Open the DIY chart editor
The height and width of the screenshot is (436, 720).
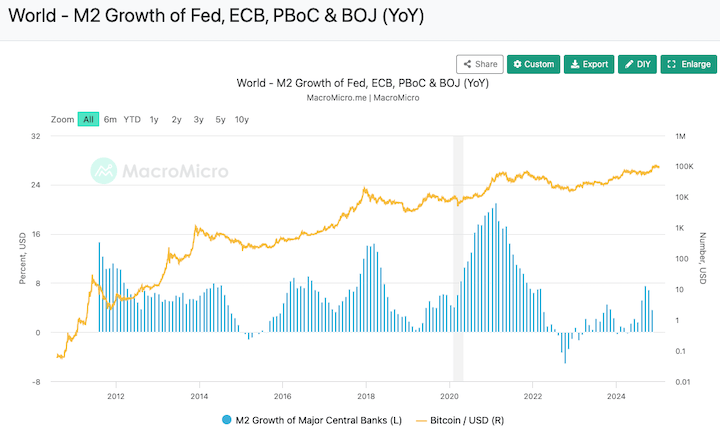coord(637,64)
